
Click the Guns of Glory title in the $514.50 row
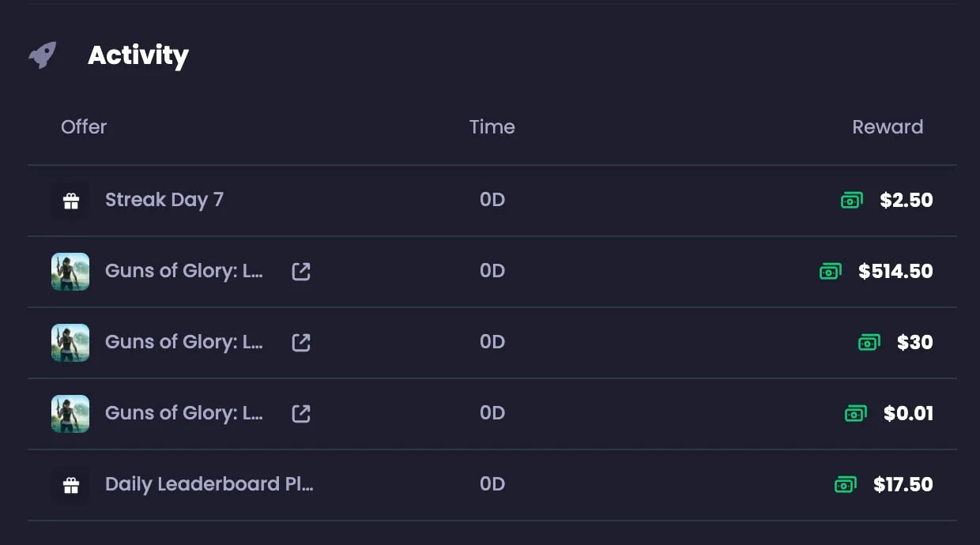184,272
